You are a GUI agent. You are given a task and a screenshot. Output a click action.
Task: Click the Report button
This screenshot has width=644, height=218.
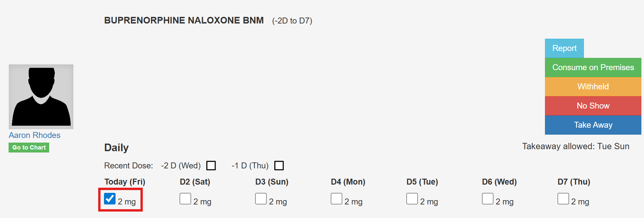click(564, 48)
